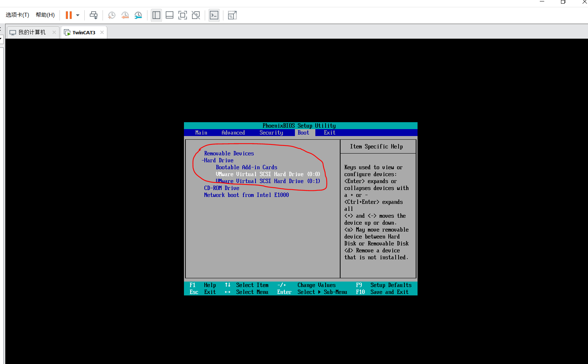Select the Advanced BIOS menu
Image resolution: width=588 pixels, height=364 pixels.
pos(233,133)
